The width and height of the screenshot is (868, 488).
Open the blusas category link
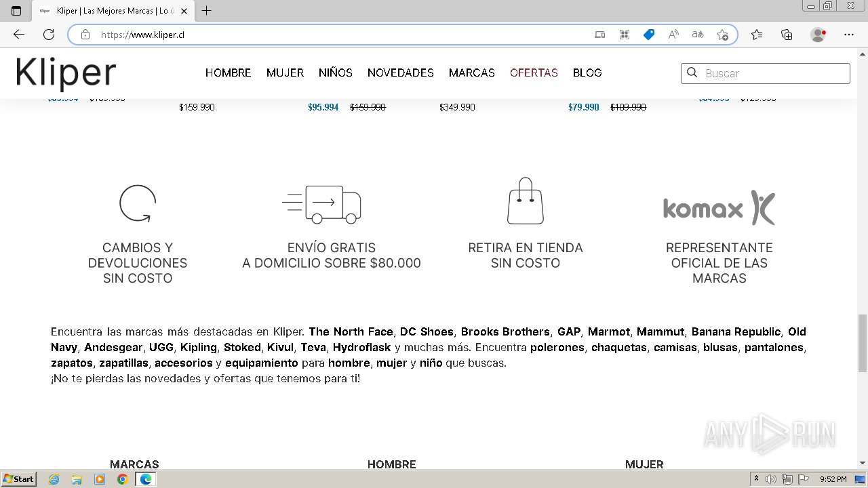[x=721, y=347]
